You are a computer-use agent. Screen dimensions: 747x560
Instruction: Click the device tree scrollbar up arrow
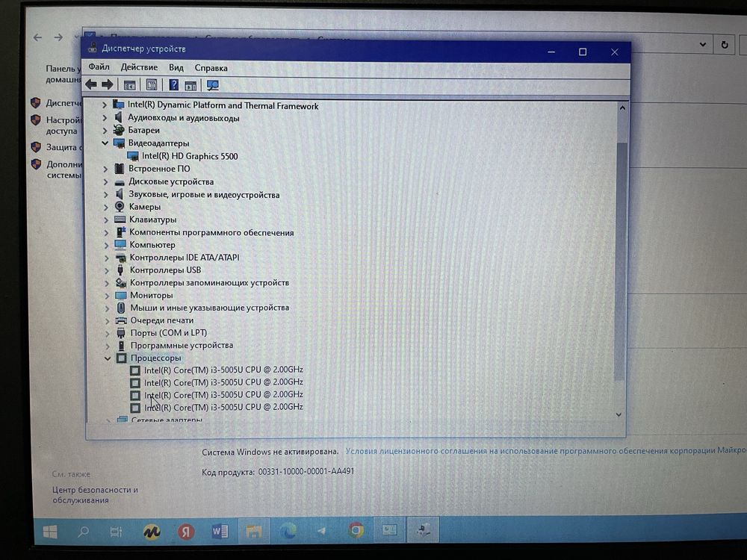tap(622, 108)
